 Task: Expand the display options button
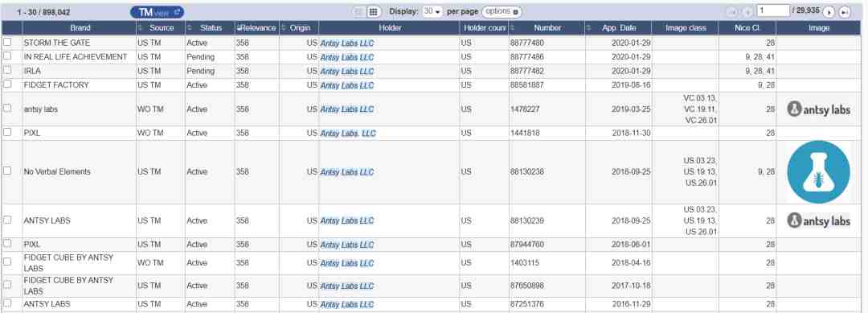pos(502,11)
